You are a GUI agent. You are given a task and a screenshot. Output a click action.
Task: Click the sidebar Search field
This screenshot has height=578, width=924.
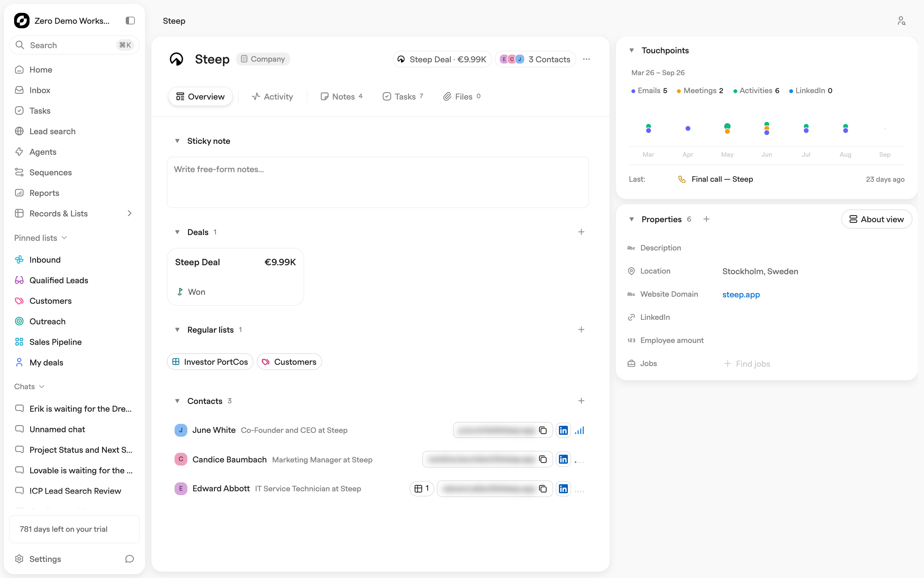[x=74, y=45]
